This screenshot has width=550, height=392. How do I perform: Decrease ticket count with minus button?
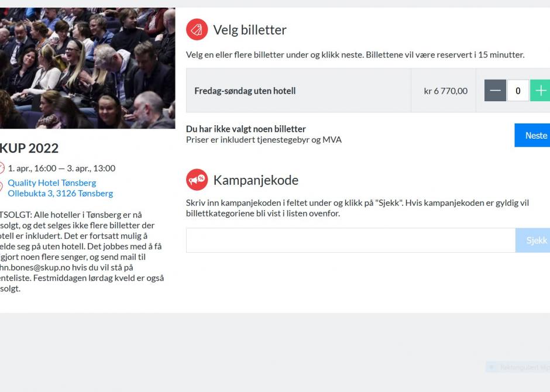[495, 91]
